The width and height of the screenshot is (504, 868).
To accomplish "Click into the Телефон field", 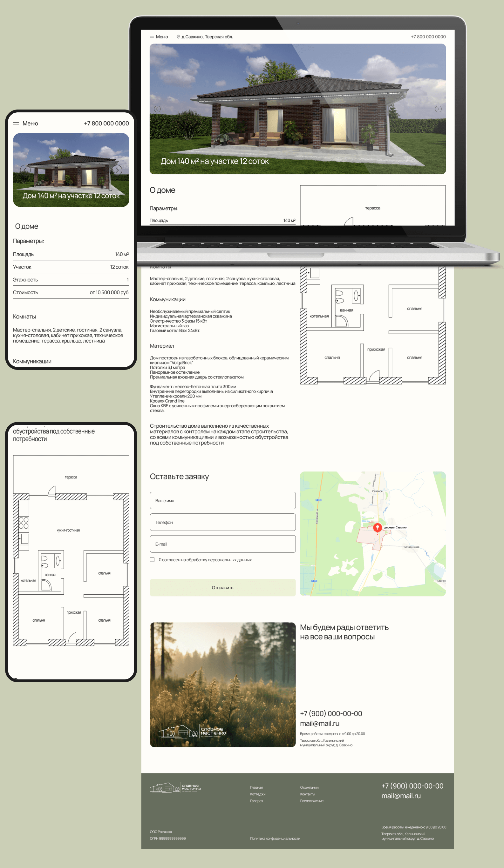I will click(222, 522).
